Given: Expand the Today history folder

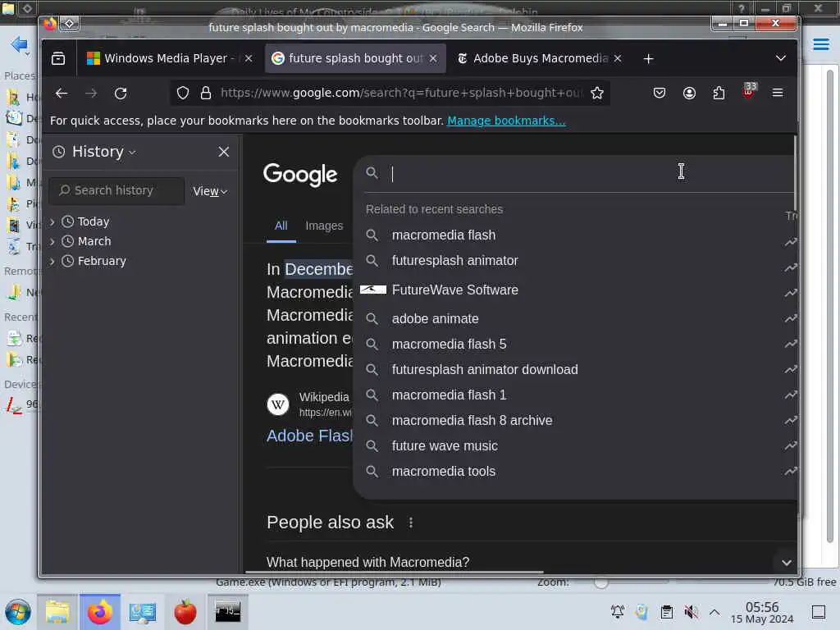Looking at the screenshot, I should [x=52, y=221].
